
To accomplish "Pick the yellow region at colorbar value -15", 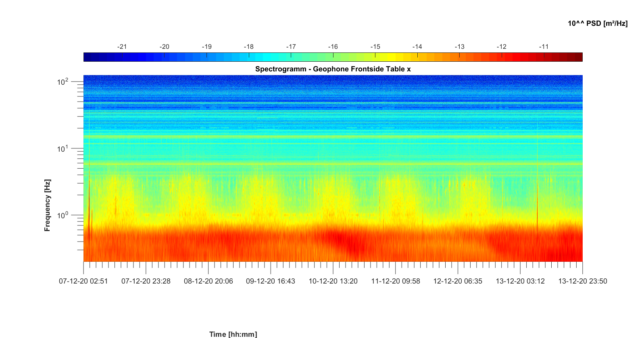I will [375, 57].
